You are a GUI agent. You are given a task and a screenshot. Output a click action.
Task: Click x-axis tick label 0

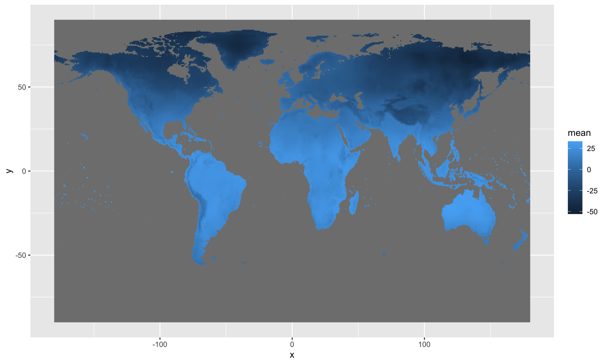point(292,345)
